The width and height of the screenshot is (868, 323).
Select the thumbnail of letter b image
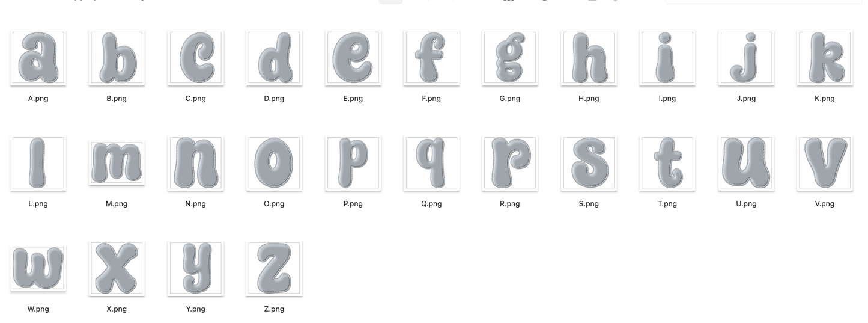click(117, 58)
